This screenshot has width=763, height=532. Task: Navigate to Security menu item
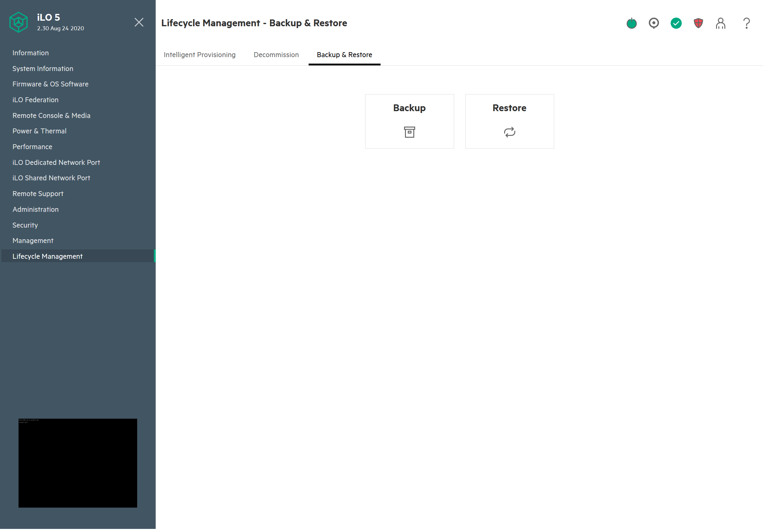25,225
